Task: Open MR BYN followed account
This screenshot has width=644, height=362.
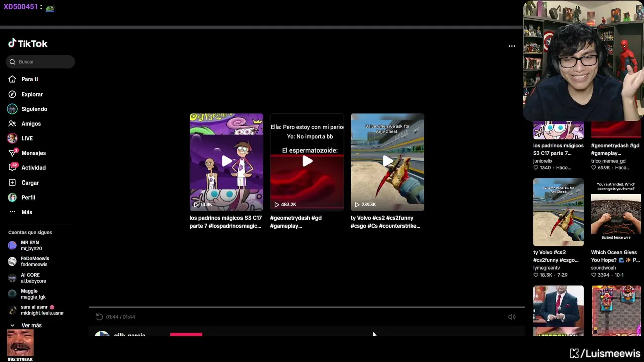Action: [35, 245]
